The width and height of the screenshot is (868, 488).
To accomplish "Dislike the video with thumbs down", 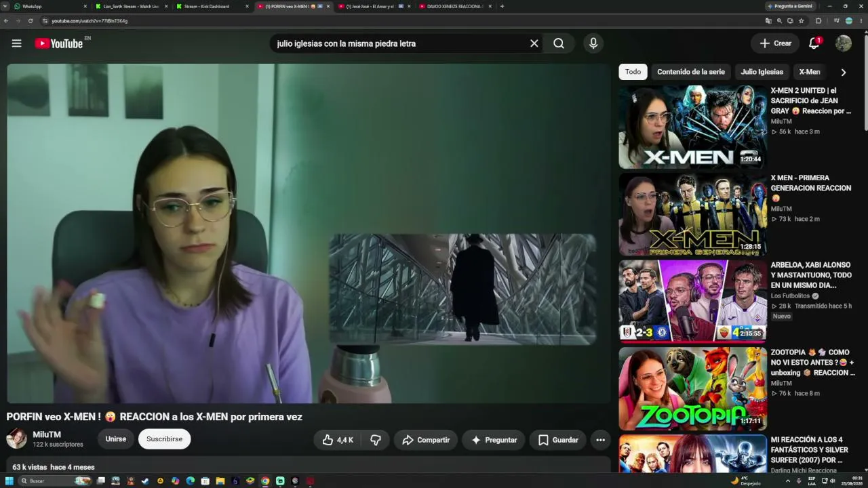I will pos(376,440).
